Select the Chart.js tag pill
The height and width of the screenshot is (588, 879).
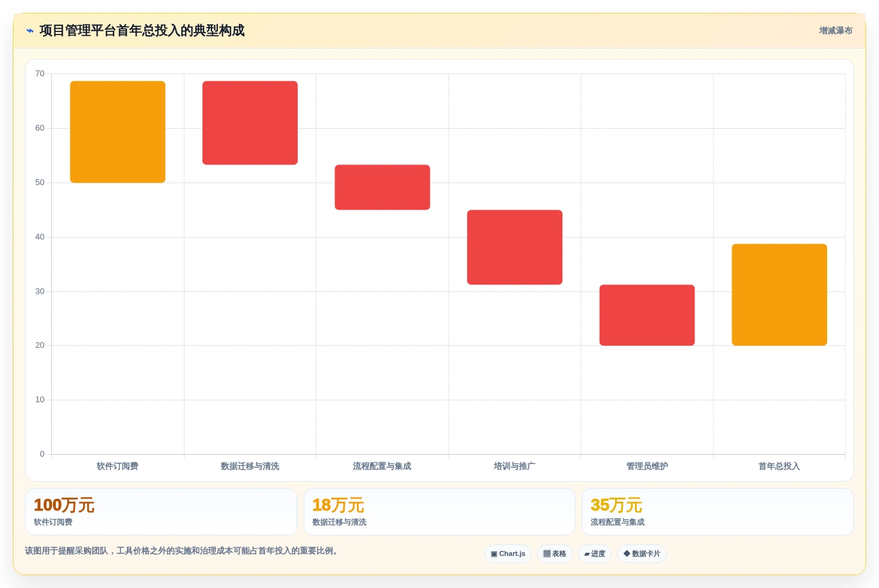click(x=508, y=553)
